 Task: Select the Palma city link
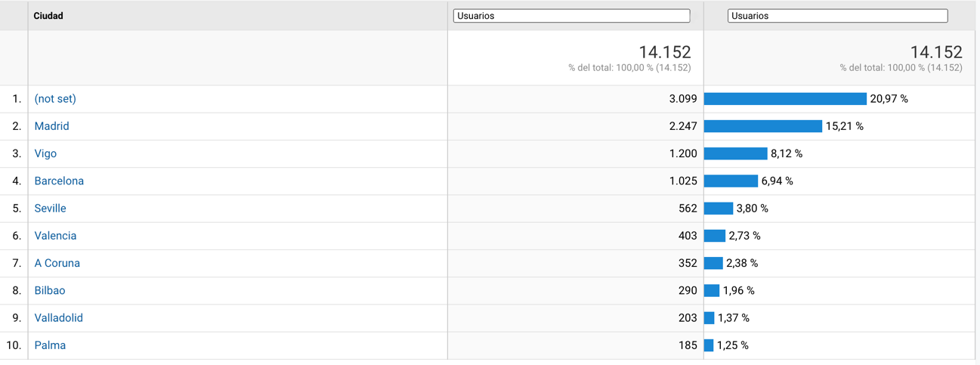pos(50,345)
